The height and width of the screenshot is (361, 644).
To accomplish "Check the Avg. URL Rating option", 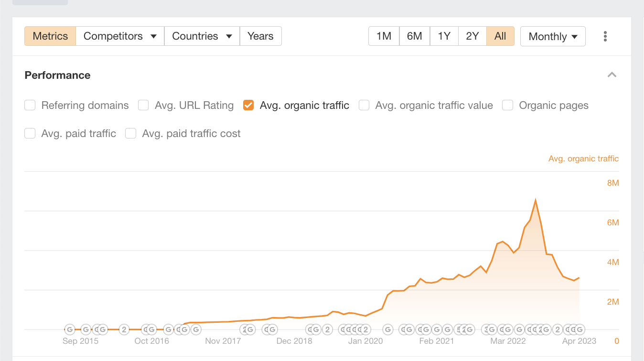I will [x=143, y=105].
